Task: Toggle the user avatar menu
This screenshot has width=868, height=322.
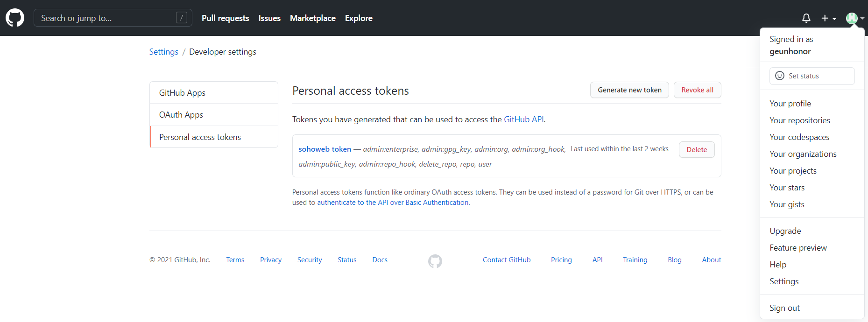Action: pos(855,18)
